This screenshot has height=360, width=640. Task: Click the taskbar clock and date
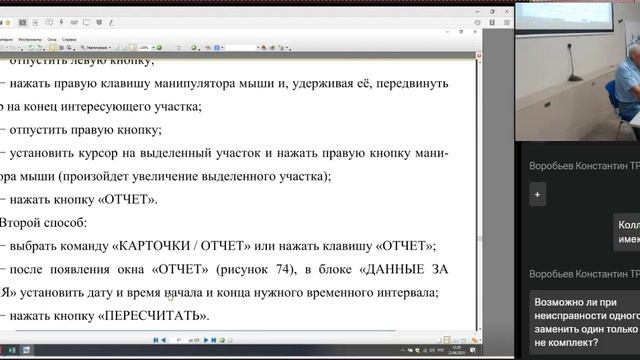pos(457,350)
